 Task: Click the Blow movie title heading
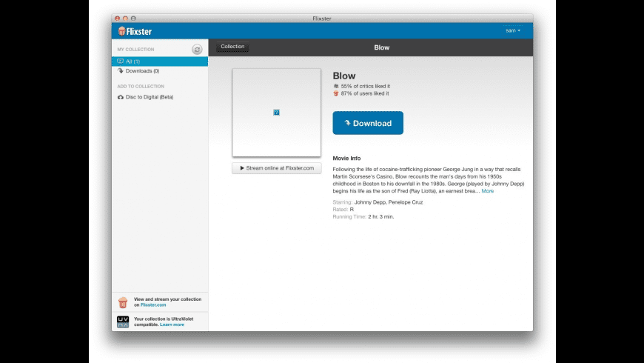pyautogui.click(x=344, y=76)
